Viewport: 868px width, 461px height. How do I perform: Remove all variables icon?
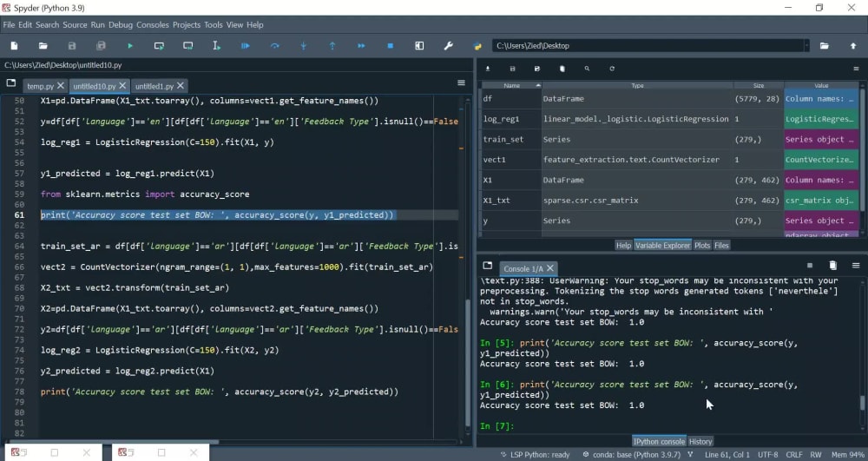pyautogui.click(x=562, y=69)
